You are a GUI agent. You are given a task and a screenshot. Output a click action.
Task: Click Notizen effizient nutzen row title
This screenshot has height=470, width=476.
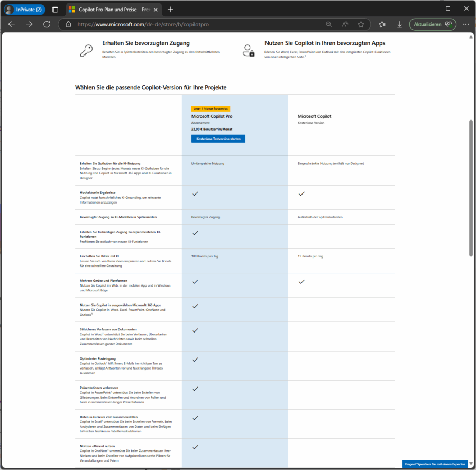point(97,446)
